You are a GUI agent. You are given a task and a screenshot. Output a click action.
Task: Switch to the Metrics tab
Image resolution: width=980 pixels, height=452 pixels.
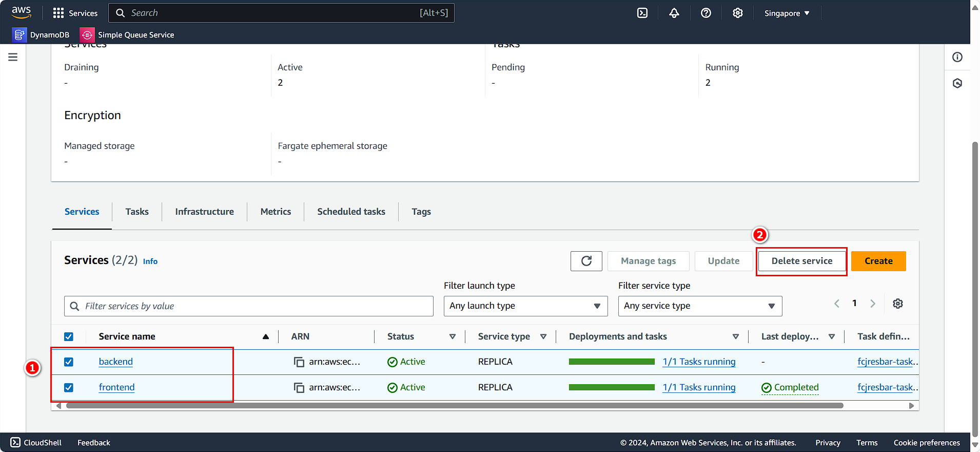[276, 212]
